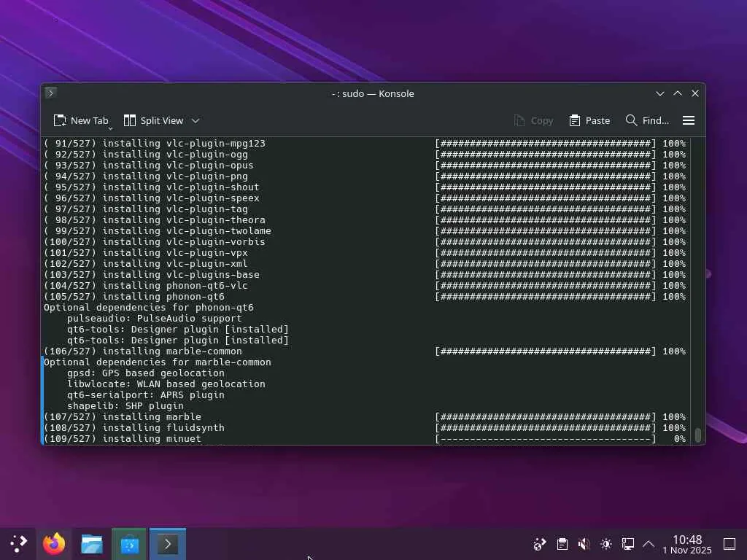This screenshot has height=560, width=747.
Task: Click 'shapelib: SHP plugin' line
Action: click(x=125, y=406)
